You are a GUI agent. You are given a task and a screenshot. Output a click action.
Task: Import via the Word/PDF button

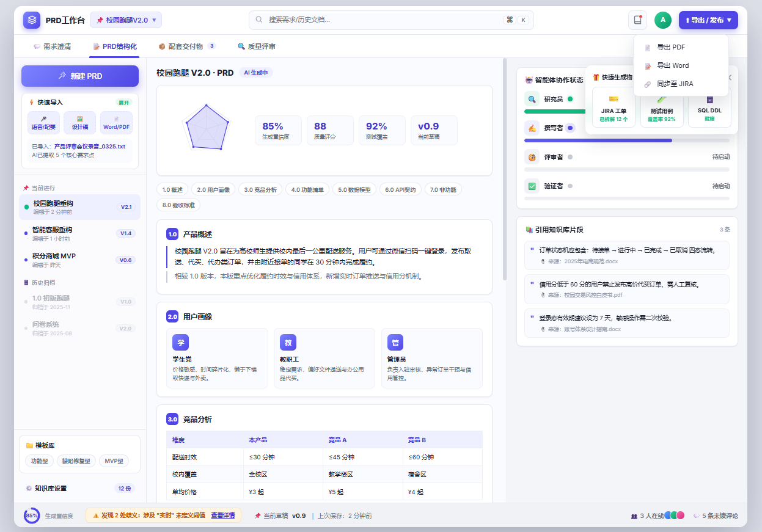click(116, 123)
